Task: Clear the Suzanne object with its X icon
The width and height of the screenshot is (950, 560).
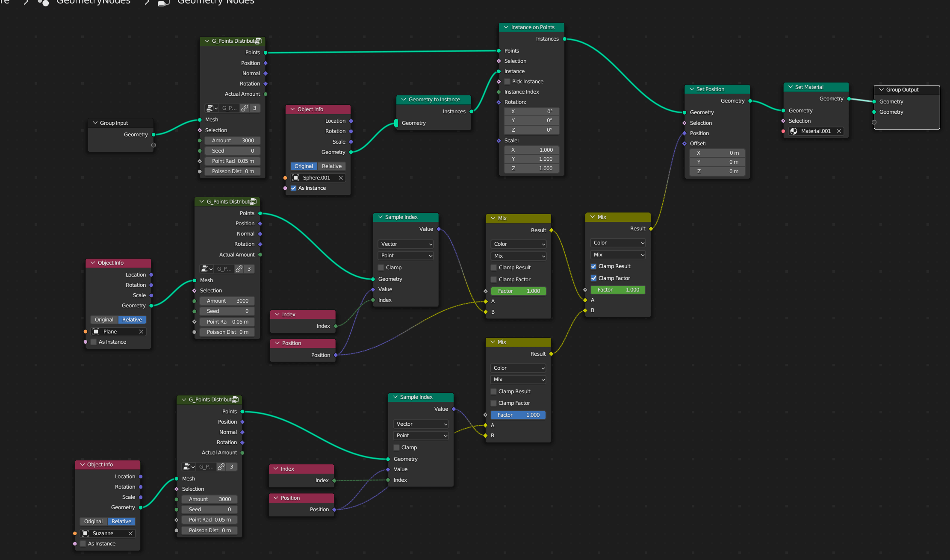Action: (130, 533)
